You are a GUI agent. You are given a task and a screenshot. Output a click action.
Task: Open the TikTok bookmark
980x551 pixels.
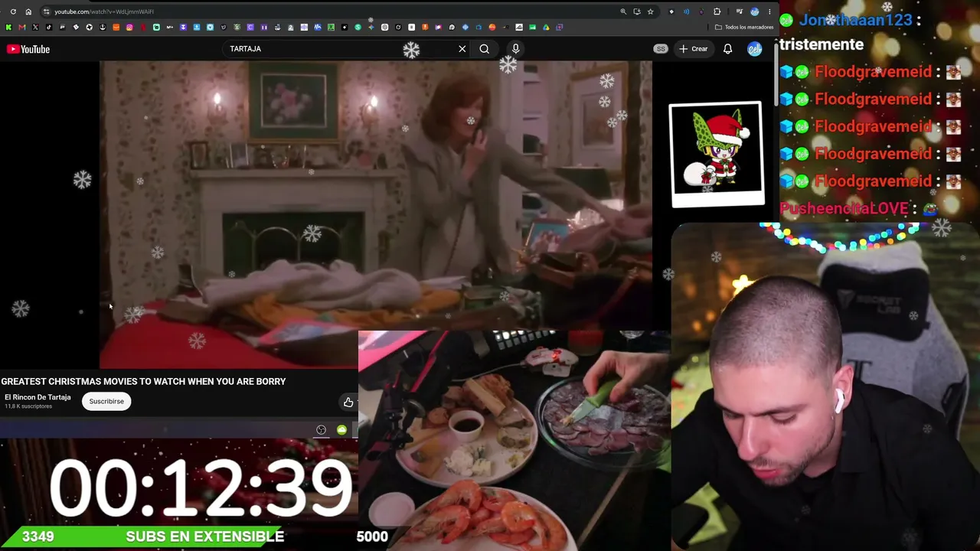tap(48, 27)
